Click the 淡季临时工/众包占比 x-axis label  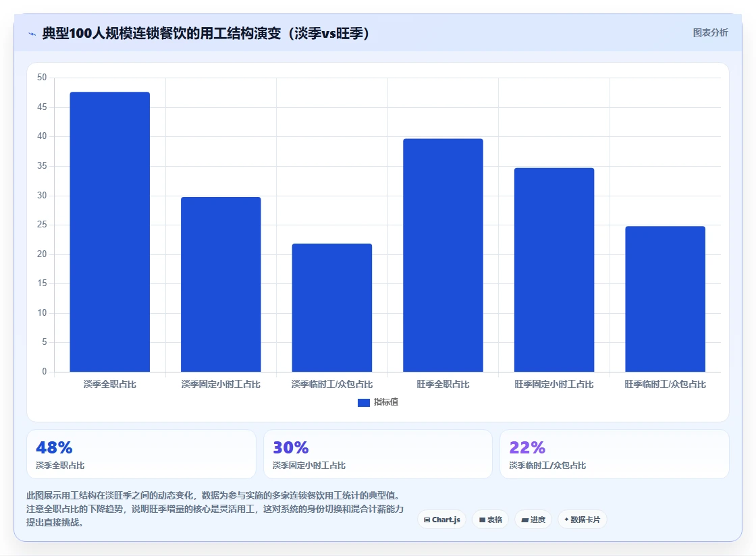coord(332,384)
